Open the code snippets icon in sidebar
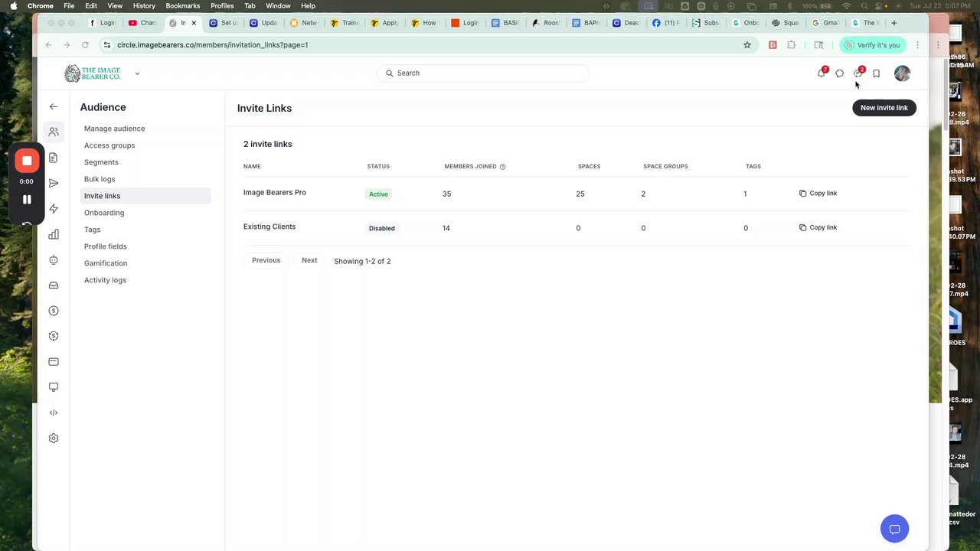Screen dimensions: 980x551 coord(54,412)
